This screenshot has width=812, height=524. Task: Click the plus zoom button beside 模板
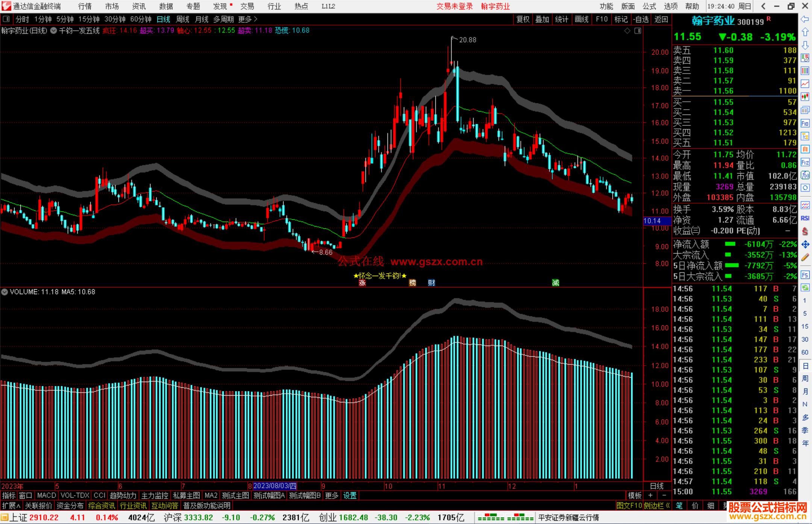pos(651,495)
